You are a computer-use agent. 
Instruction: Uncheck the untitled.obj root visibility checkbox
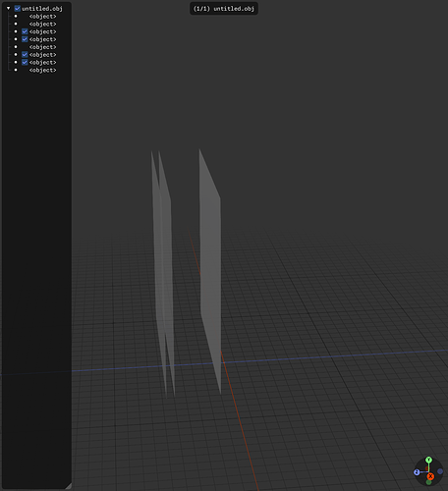(x=18, y=9)
